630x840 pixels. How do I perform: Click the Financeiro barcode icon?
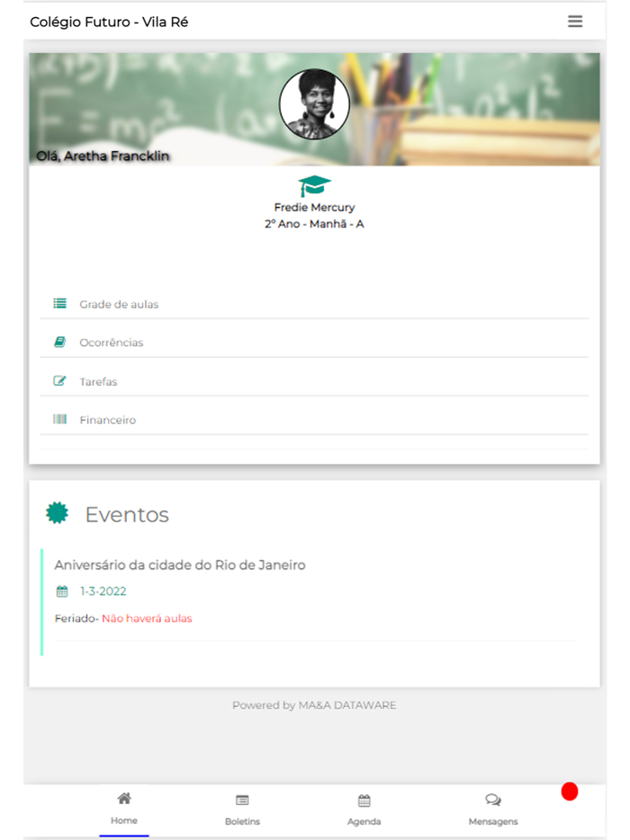click(x=60, y=419)
